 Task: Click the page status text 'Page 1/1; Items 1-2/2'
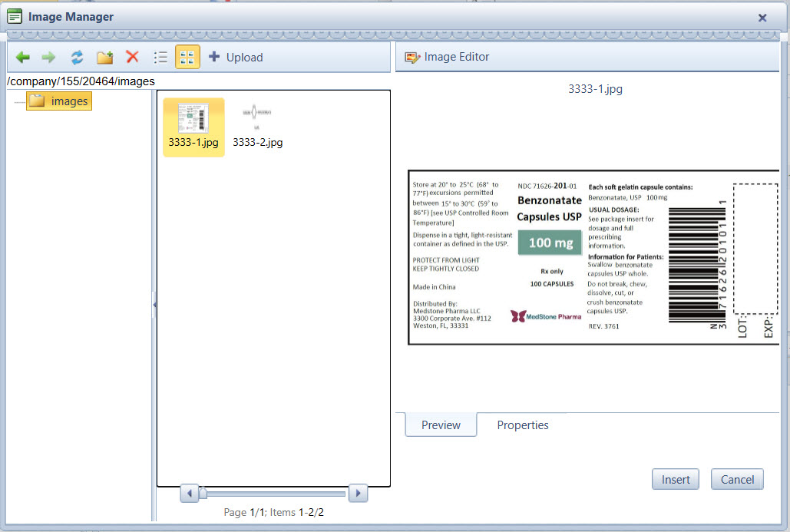pos(273,512)
